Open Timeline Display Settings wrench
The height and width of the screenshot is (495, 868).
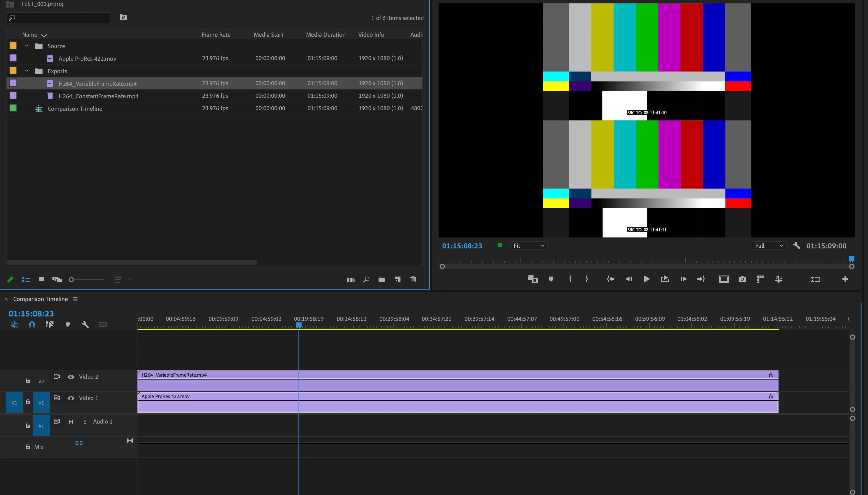click(85, 325)
